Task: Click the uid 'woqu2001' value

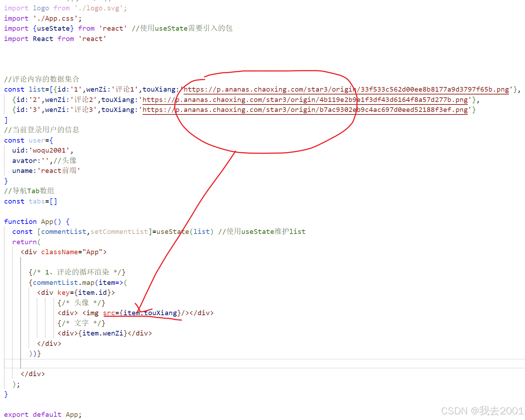Action: click(42, 150)
